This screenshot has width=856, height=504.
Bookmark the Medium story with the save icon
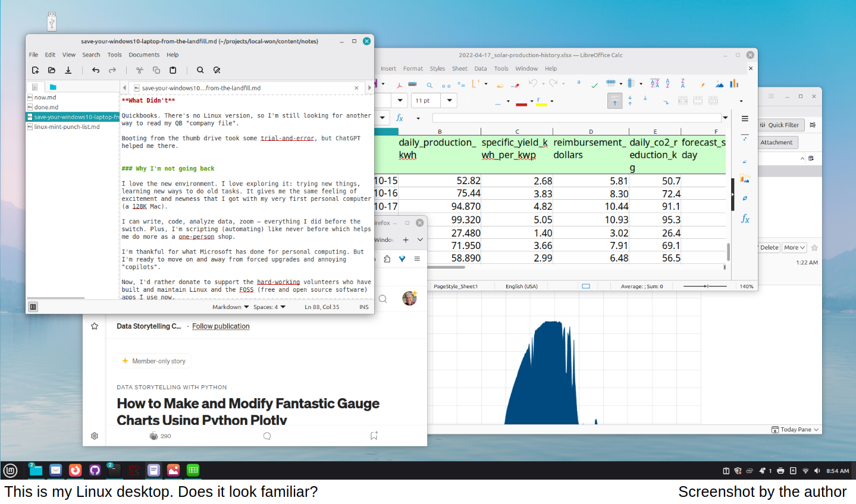click(x=374, y=436)
